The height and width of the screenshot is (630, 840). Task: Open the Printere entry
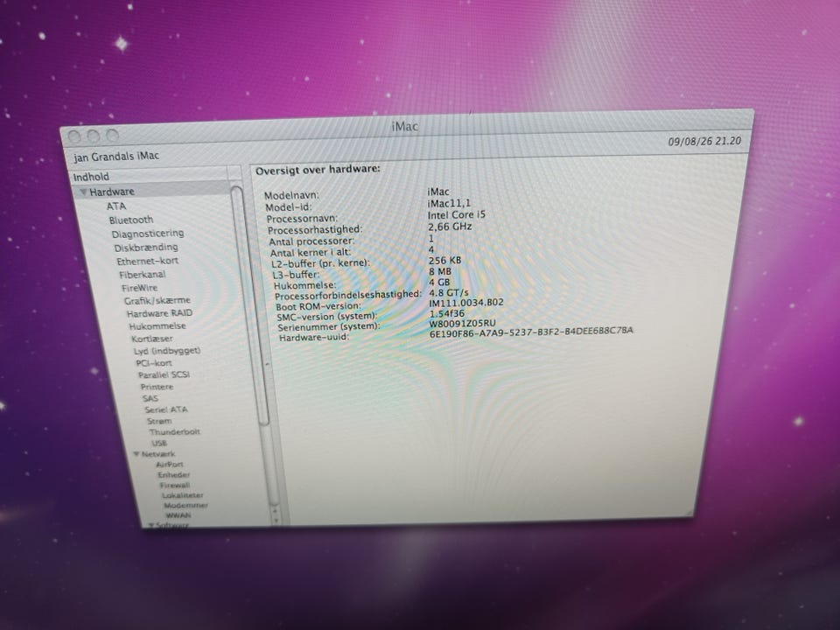[157, 387]
